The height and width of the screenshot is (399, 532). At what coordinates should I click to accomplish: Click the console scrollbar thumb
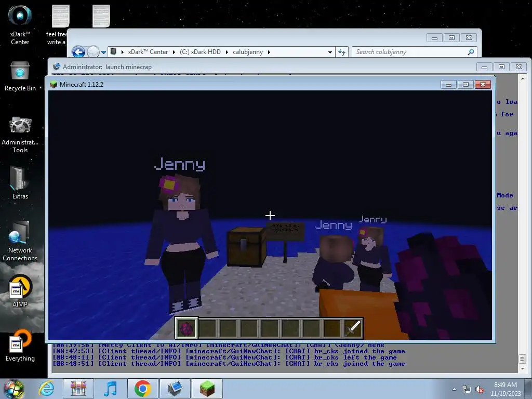(x=523, y=358)
